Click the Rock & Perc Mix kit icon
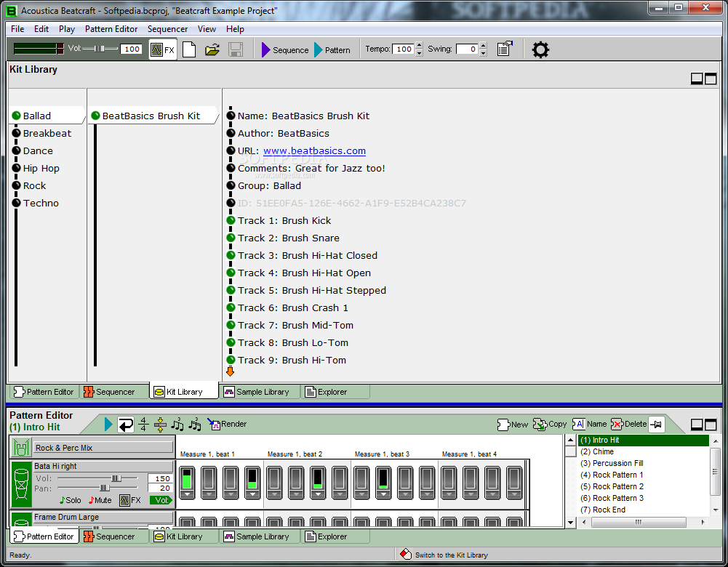Viewport: 728px width, 567px height. coord(21,448)
